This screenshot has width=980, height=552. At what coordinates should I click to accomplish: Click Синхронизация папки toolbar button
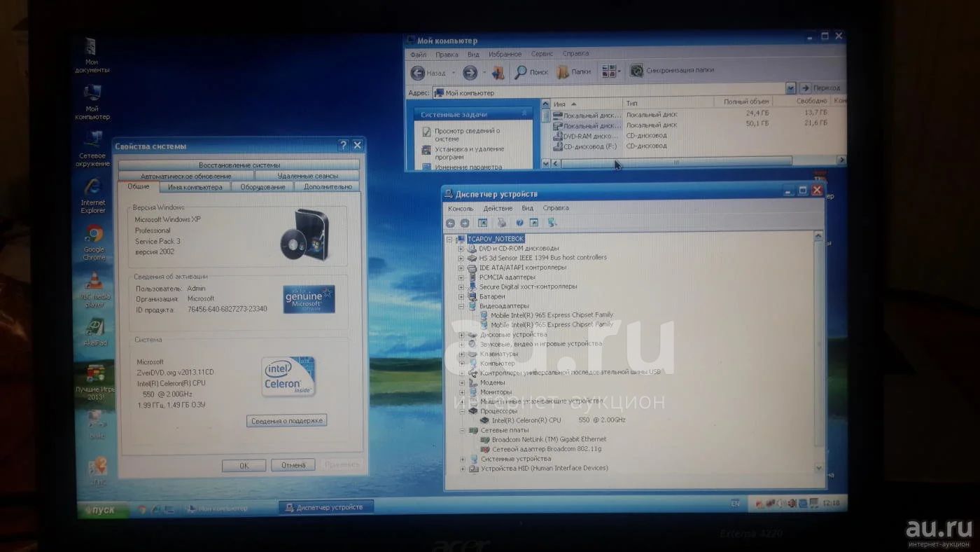coord(672,71)
